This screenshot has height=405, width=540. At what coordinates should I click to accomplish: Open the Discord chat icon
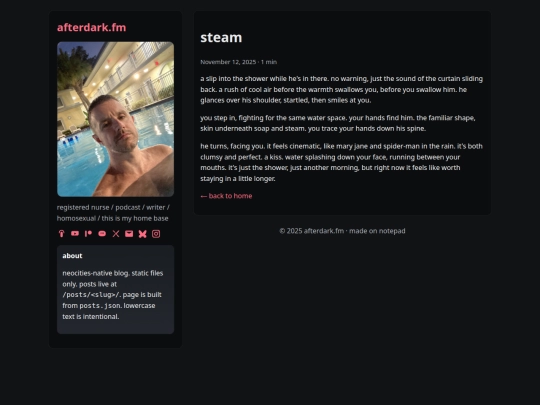pyautogui.click(x=102, y=233)
